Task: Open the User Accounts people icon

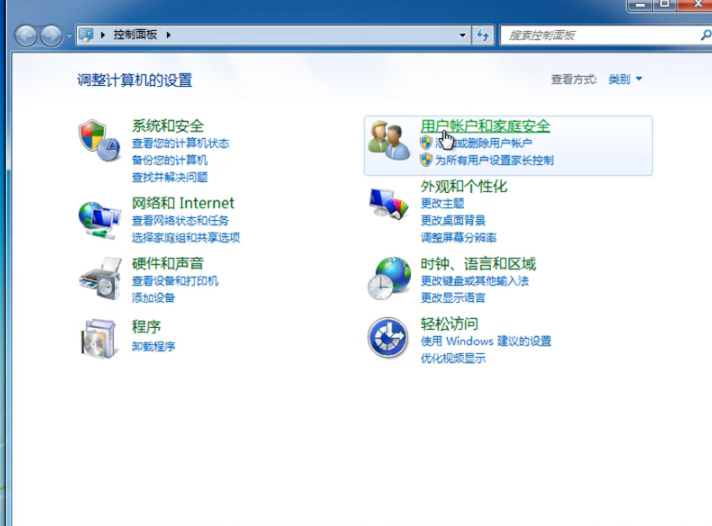Action: coord(388,140)
